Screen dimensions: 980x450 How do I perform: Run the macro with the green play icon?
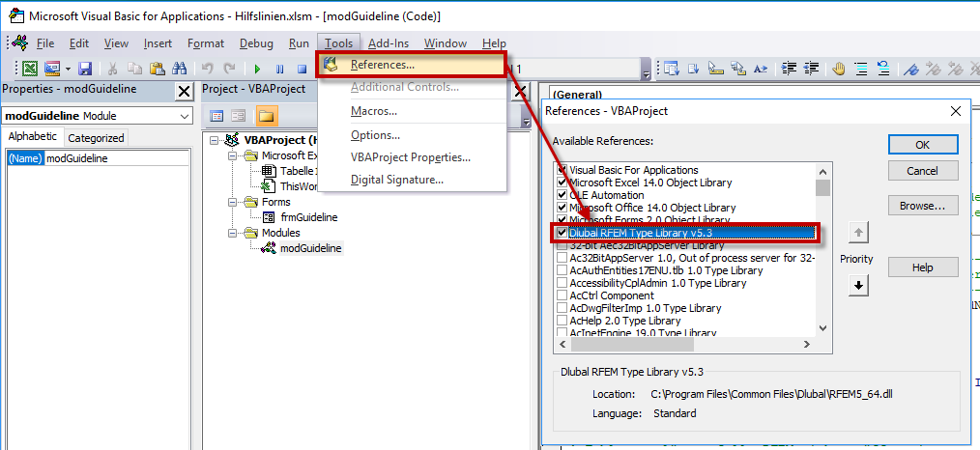[257, 69]
